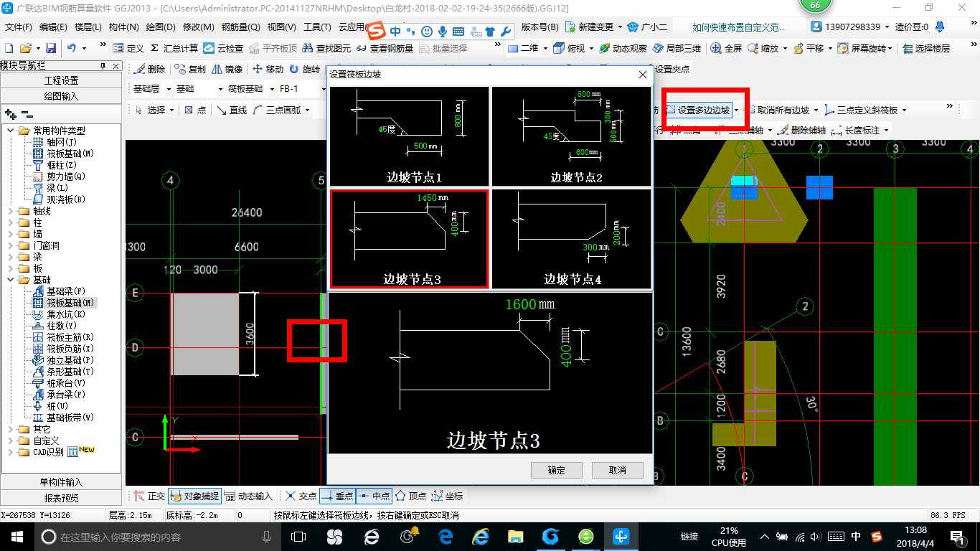Open 报表预览 panel
The width and height of the screenshot is (980, 551).
pos(62,497)
